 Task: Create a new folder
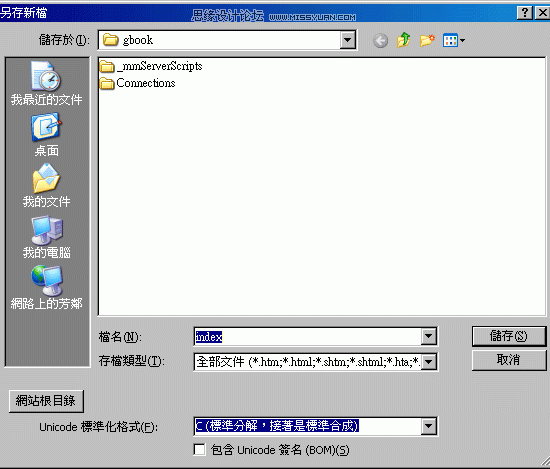click(x=427, y=40)
